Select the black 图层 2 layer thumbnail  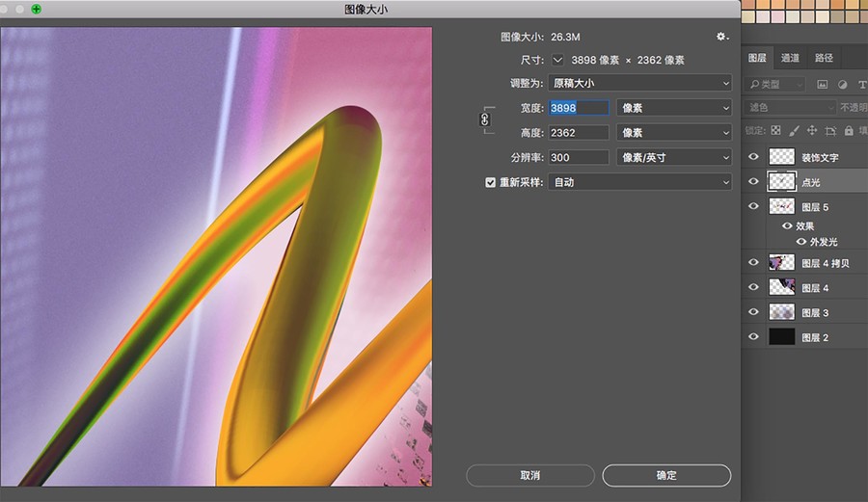[781, 336]
